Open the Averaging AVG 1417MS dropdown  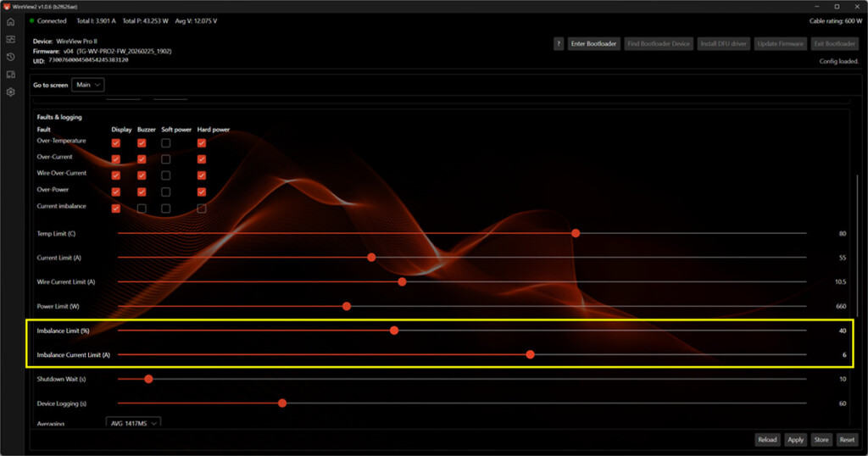133,422
